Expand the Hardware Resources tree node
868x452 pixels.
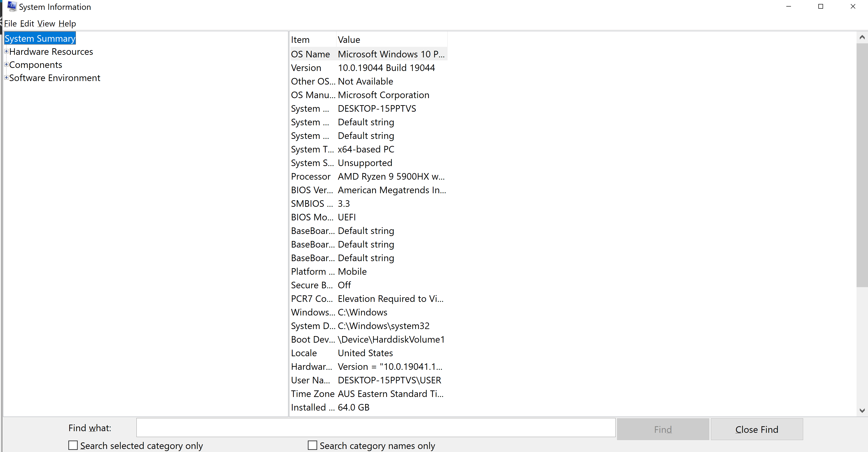[x=6, y=51]
